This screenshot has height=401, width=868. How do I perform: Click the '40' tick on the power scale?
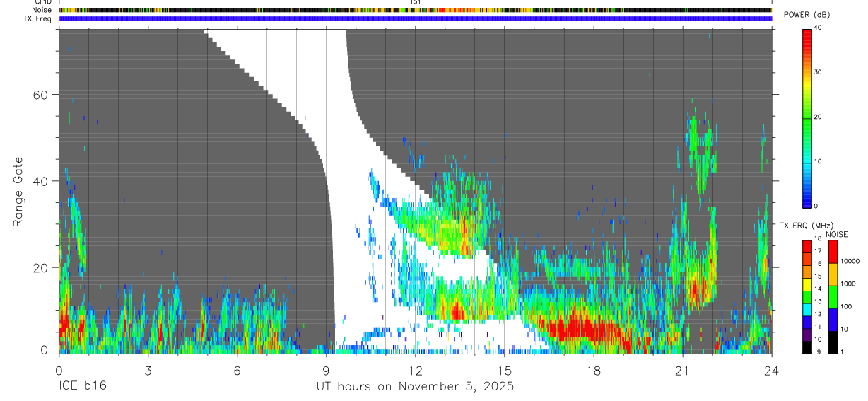click(819, 28)
